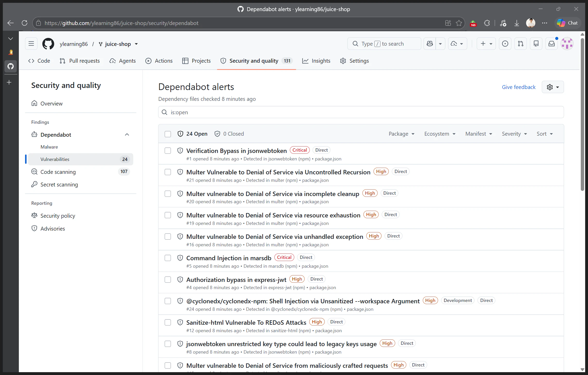Open the Severity filter dropdown
Screen dimensions: 588x375
click(514, 134)
